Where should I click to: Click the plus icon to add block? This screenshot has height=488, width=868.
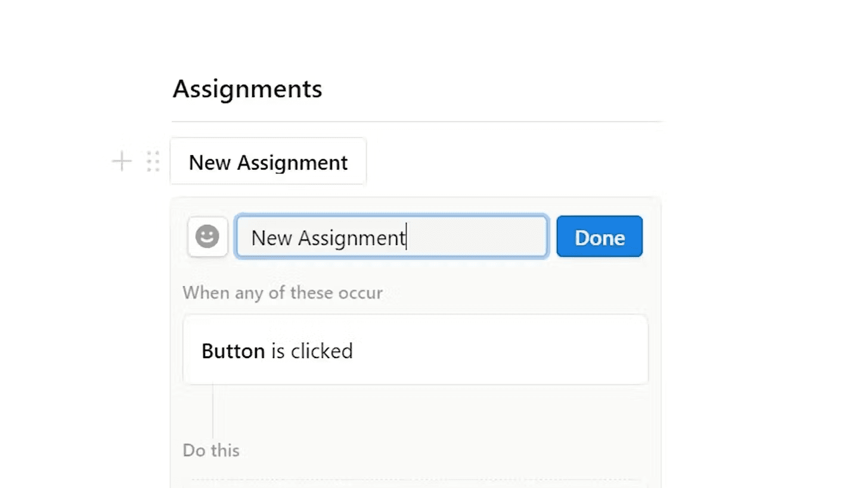[122, 161]
